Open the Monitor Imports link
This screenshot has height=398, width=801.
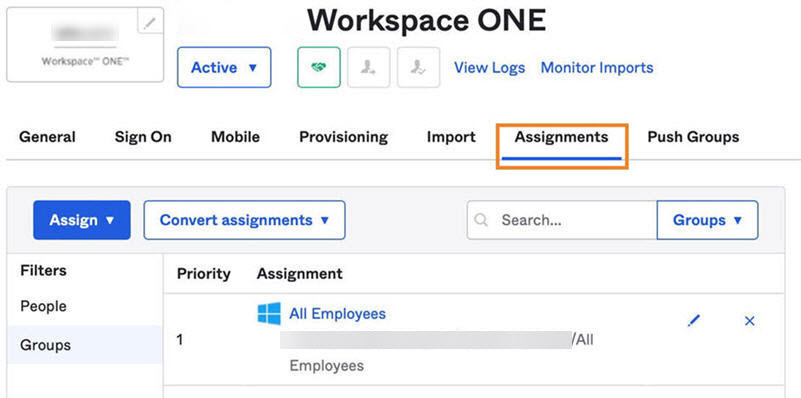click(x=597, y=67)
